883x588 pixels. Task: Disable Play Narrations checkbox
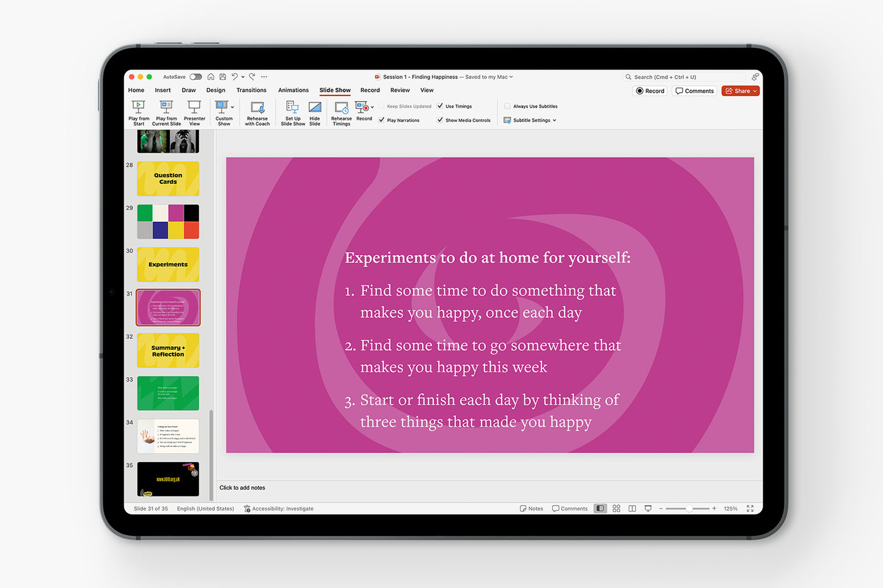pos(382,120)
